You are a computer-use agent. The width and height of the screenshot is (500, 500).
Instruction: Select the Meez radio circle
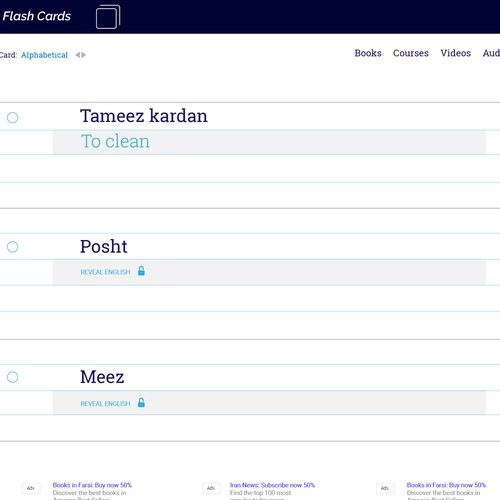13,377
